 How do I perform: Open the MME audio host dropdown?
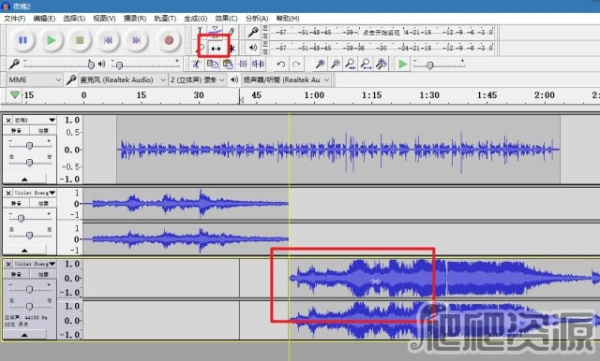34,80
